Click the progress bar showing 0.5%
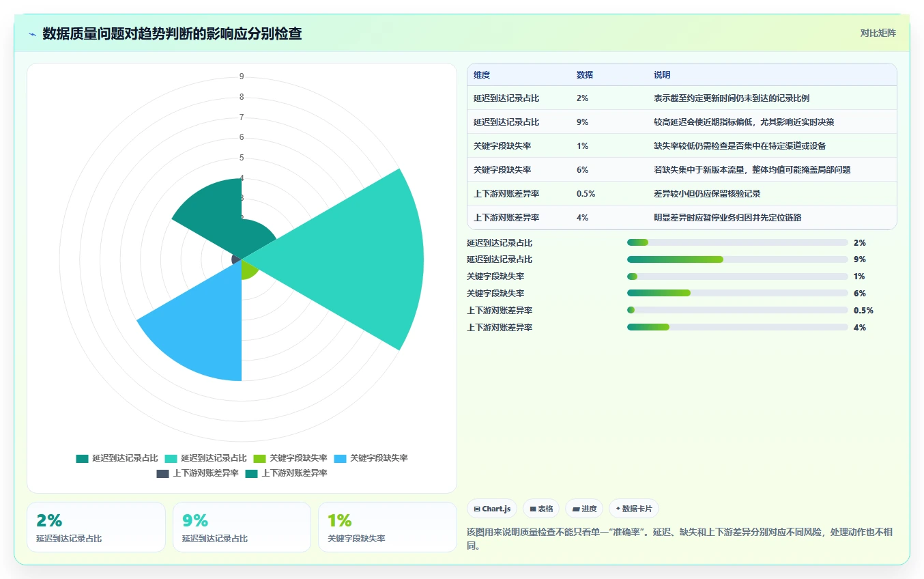 tap(738, 310)
